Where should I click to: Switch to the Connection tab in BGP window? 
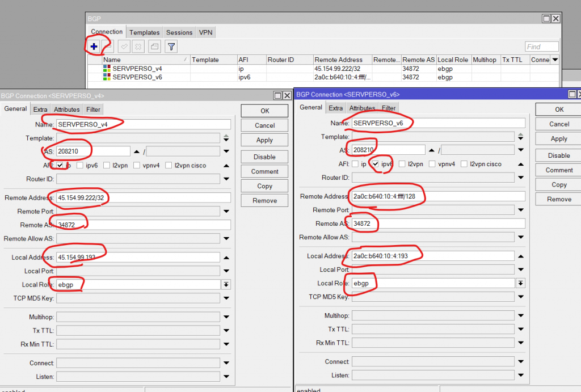(x=107, y=32)
